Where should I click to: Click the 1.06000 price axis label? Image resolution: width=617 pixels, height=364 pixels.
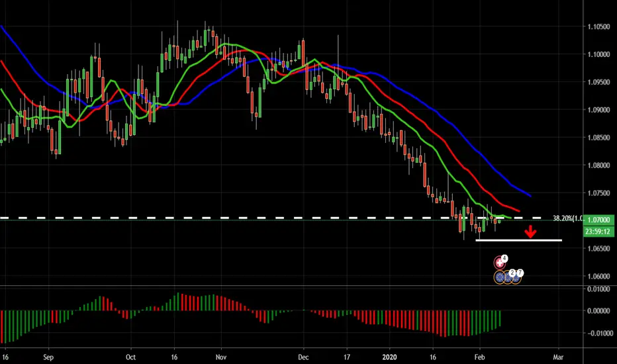(x=598, y=276)
